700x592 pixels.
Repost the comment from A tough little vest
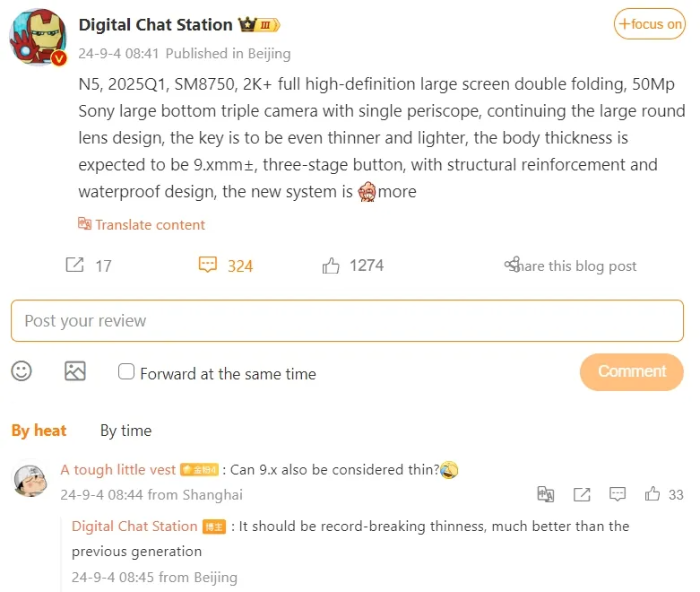(x=582, y=494)
